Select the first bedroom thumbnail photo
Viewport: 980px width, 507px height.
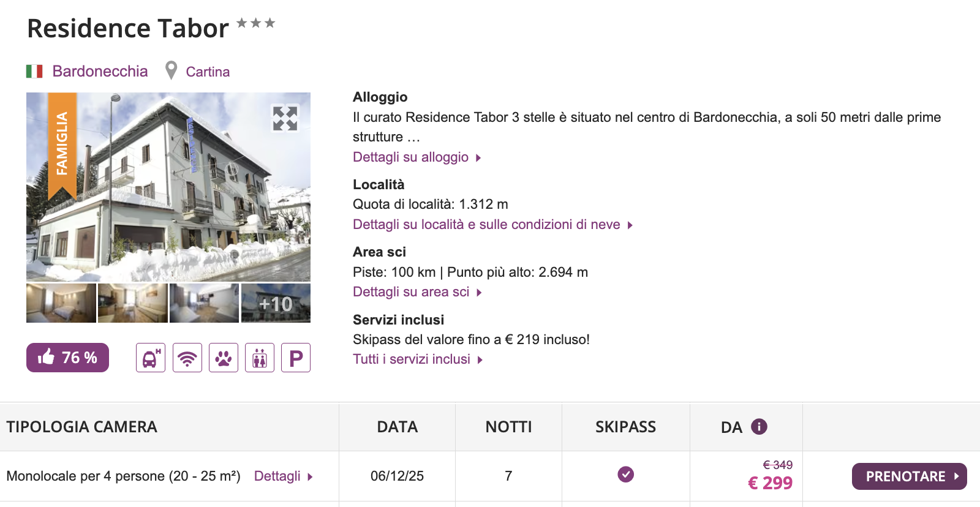[x=61, y=303]
